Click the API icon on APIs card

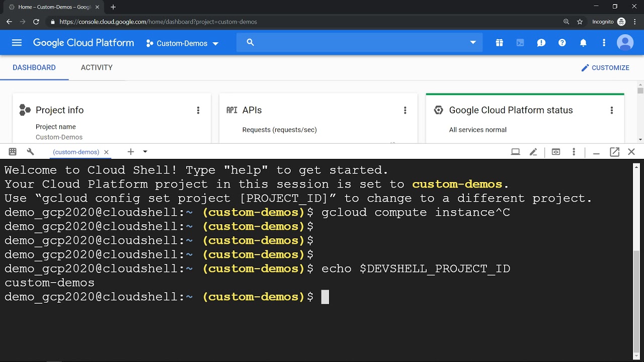pyautogui.click(x=232, y=110)
